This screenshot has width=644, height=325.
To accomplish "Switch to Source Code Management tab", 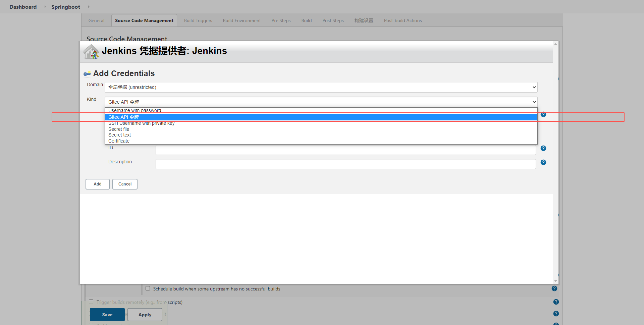I will 144,20.
